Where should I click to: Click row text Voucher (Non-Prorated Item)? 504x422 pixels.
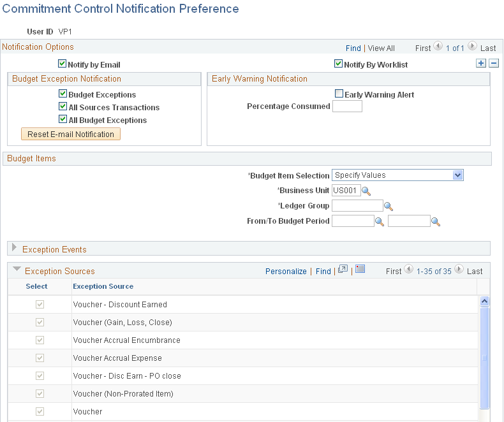[x=123, y=394]
